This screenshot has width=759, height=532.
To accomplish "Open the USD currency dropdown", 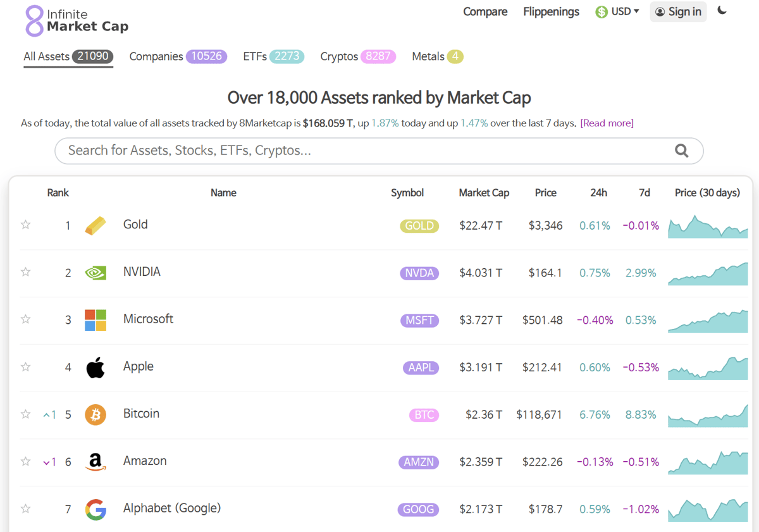I will coord(617,11).
